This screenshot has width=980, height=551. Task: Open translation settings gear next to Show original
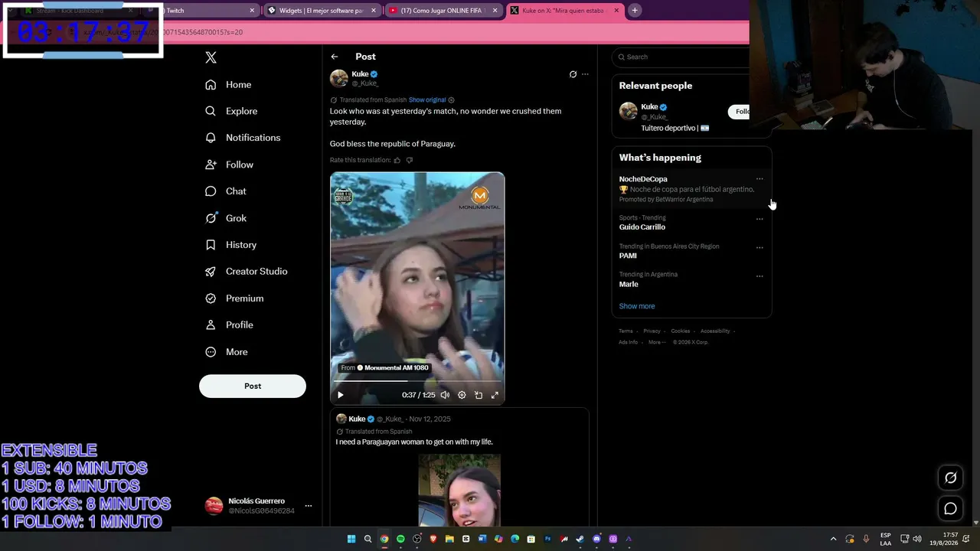click(x=451, y=100)
